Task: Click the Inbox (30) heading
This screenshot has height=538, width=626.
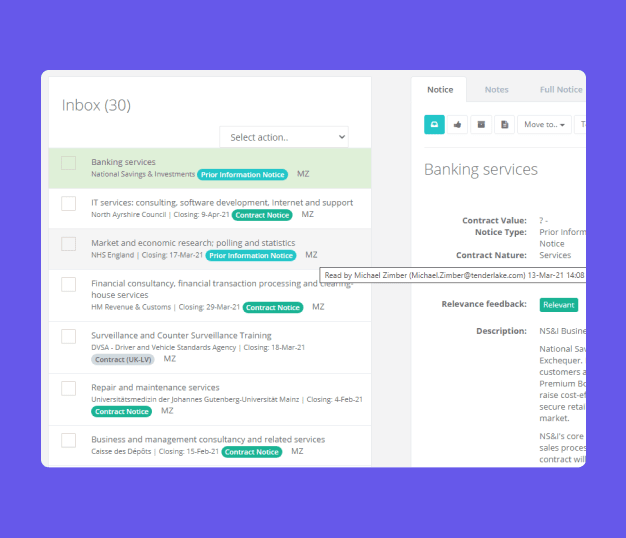Action: point(96,105)
